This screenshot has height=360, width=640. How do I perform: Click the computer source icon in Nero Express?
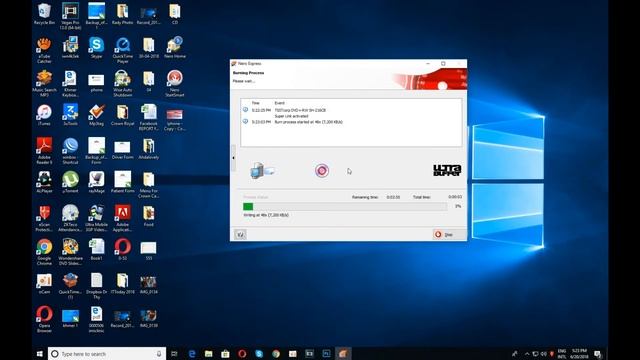tap(262, 170)
